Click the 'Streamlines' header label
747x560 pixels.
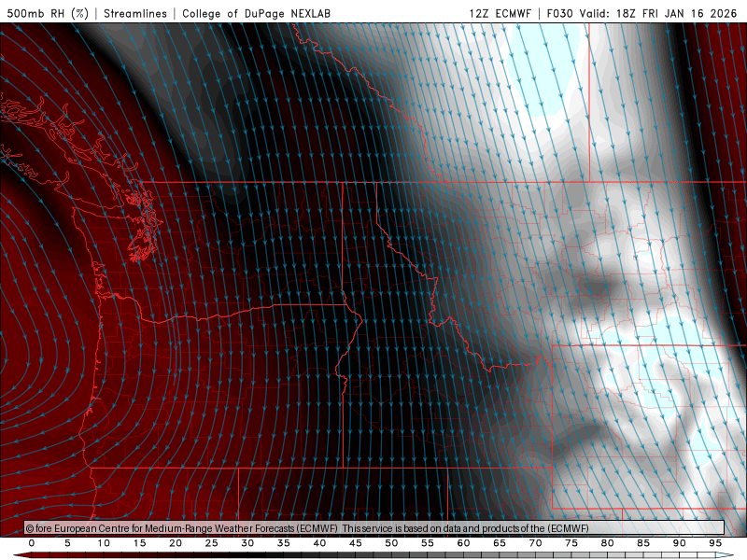(135, 13)
